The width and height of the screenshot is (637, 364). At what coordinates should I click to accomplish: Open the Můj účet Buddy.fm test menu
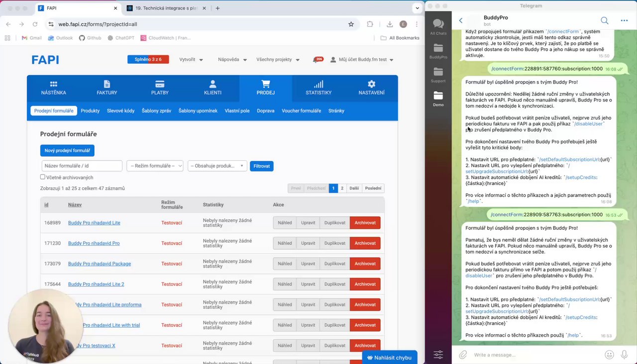(362, 60)
